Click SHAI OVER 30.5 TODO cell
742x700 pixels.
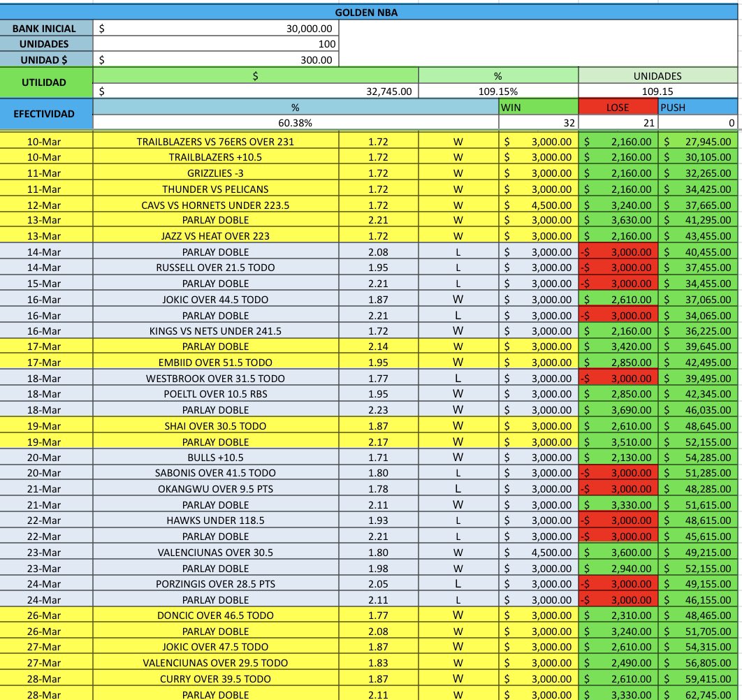[216, 426]
